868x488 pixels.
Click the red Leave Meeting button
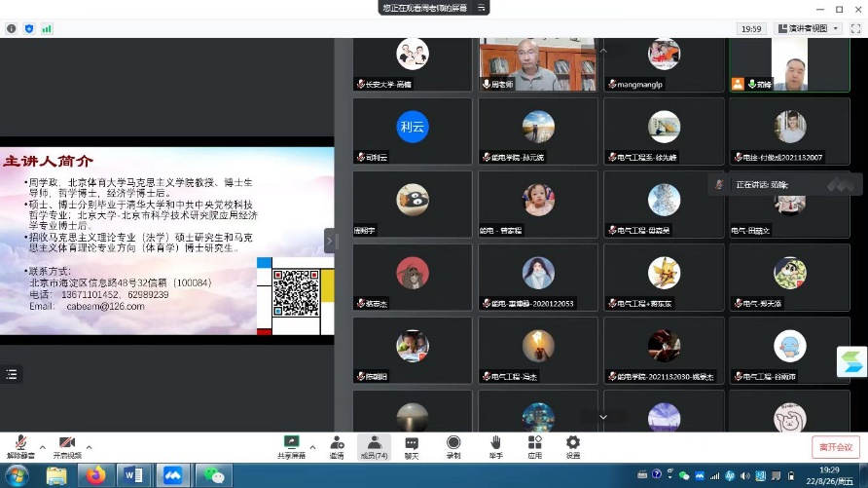(835, 447)
